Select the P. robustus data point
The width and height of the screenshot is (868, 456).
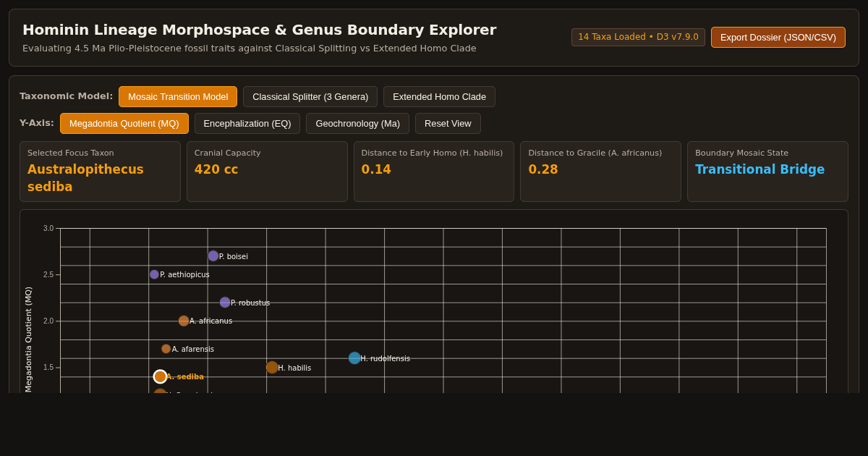(x=225, y=302)
